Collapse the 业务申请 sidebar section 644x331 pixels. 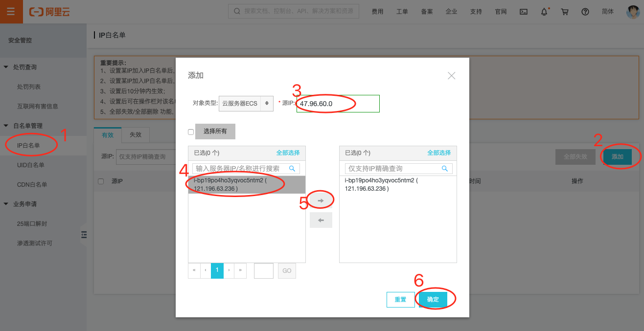tap(6, 204)
